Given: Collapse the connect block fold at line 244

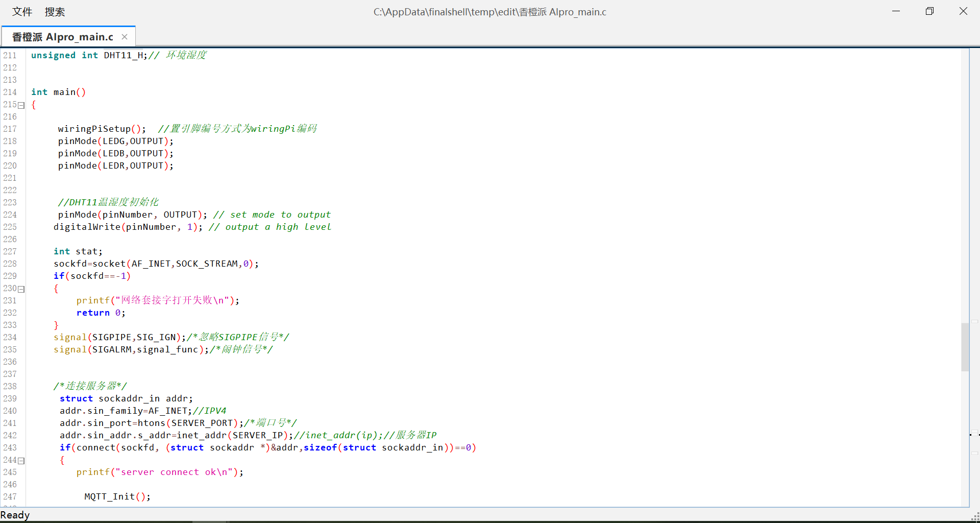Looking at the screenshot, I should (21, 461).
